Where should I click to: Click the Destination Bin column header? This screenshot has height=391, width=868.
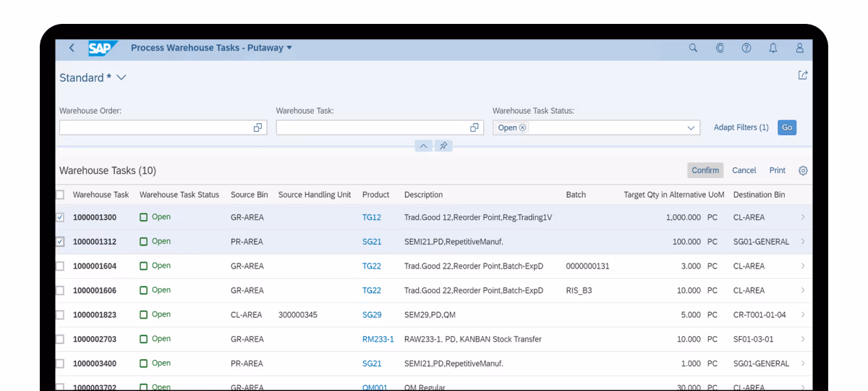(x=759, y=195)
